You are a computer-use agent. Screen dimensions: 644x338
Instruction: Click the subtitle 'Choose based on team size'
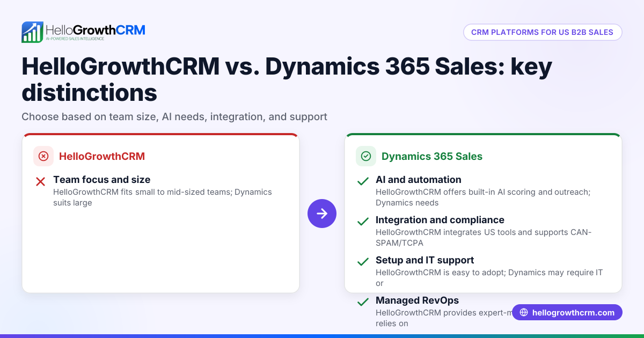(174, 116)
